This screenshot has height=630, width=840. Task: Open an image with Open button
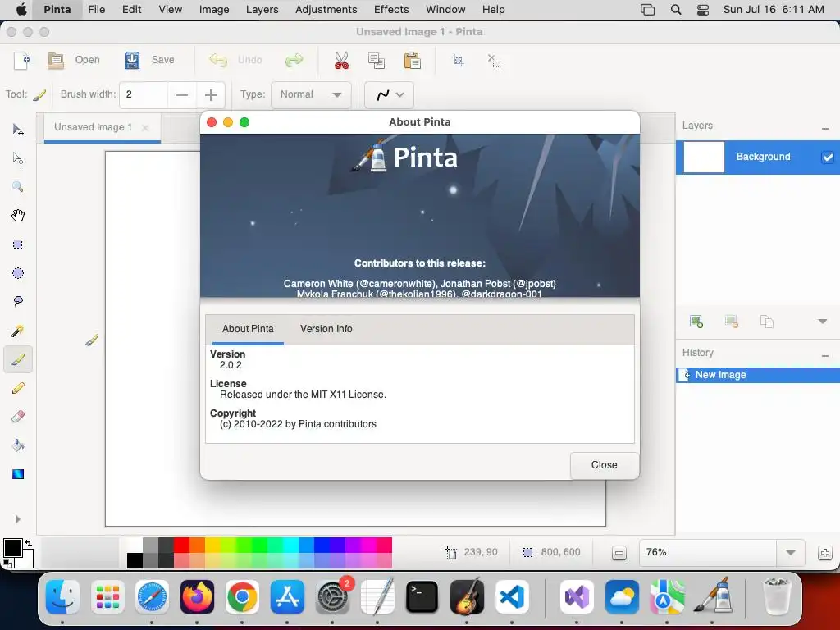tap(73, 60)
